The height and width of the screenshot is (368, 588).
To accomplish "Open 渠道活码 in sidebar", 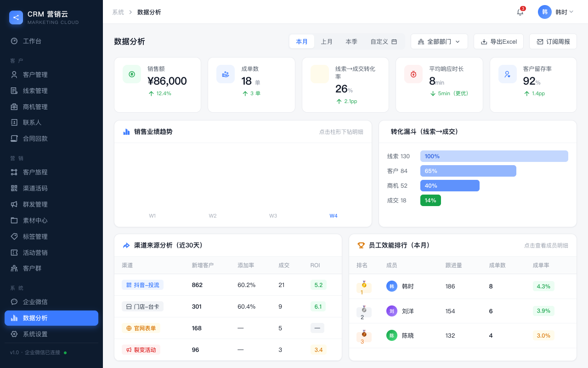I will [x=51, y=188].
